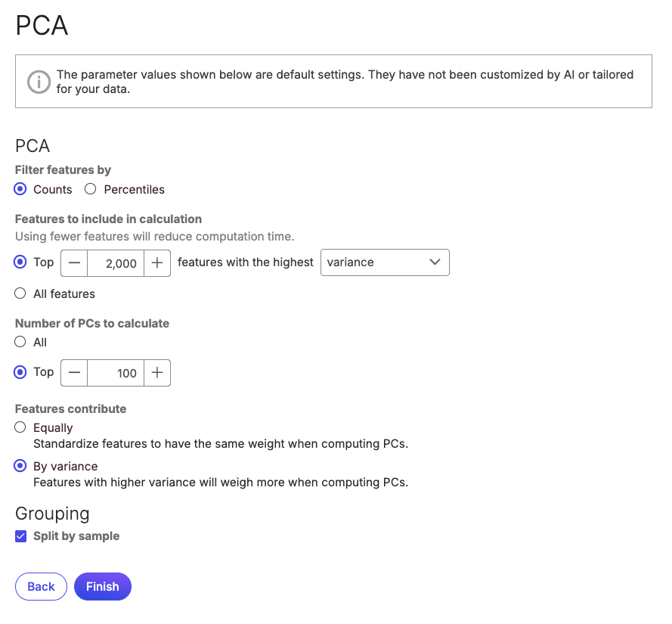Click minus to reduce number of PCs
The width and height of the screenshot is (672, 624).
click(74, 372)
